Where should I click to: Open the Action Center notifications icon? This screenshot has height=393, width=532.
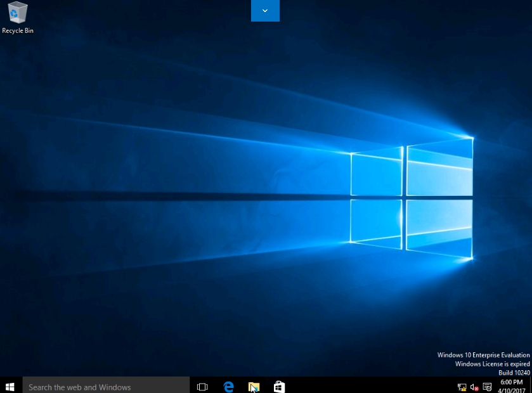click(x=487, y=387)
